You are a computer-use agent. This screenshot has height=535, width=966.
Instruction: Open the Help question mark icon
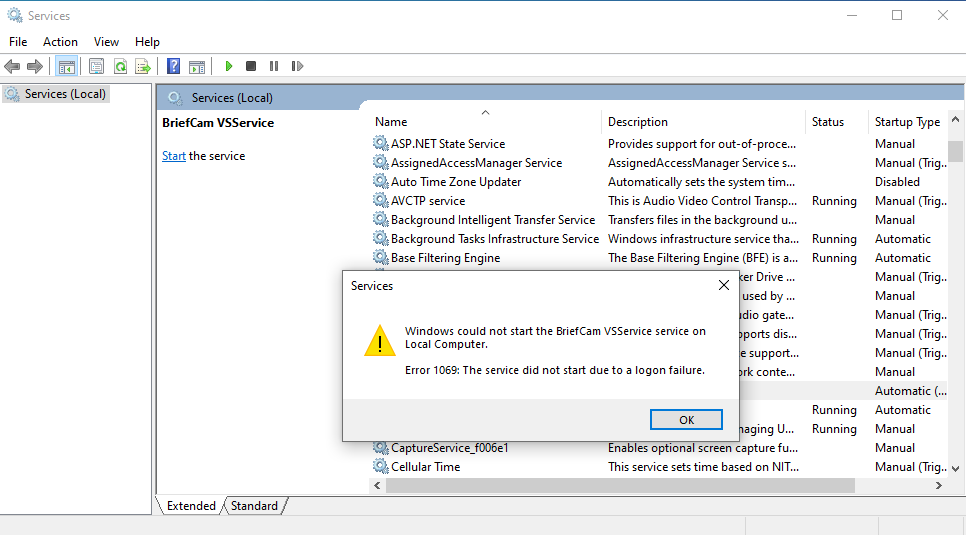(174, 66)
